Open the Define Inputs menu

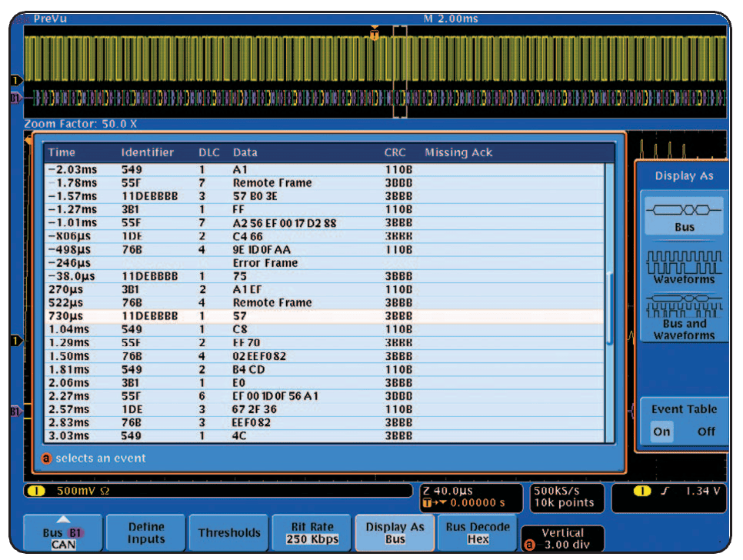pos(146,532)
